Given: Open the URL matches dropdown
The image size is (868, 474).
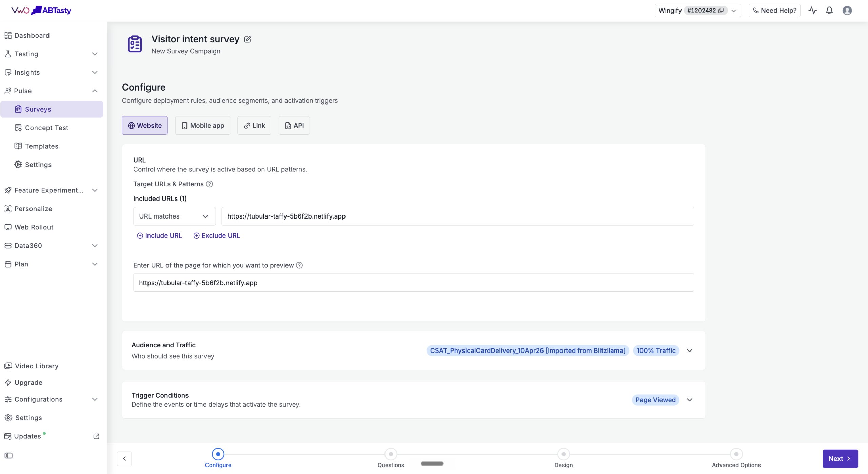Looking at the screenshot, I should pyautogui.click(x=174, y=216).
